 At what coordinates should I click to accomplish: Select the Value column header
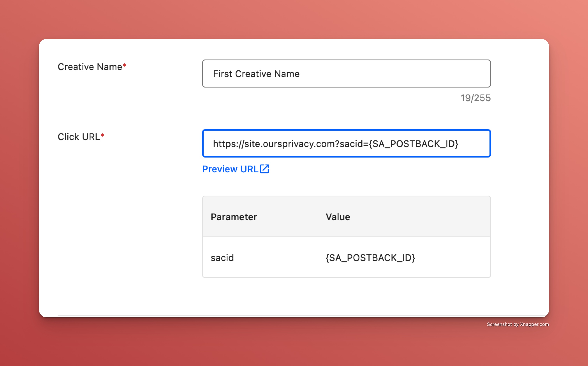tap(338, 217)
